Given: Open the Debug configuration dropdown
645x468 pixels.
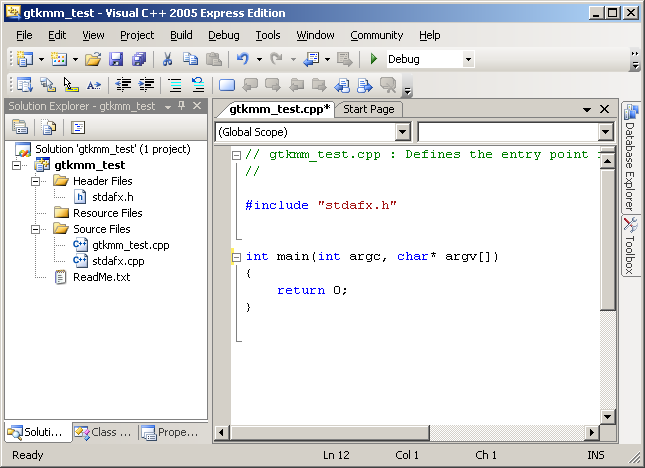Looking at the screenshot, I should click(467, 60).
